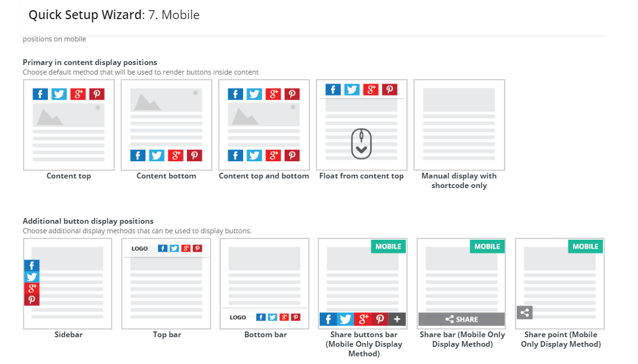The image size is (638, 364).
Task: Click LOGO text in Top bar thumbnail
Action: (140, 249)
